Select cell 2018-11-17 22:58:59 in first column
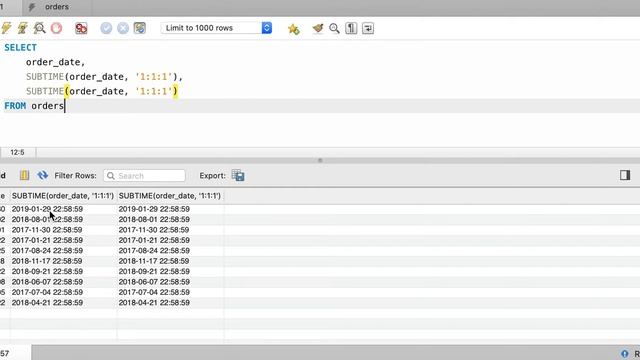 [x=47, y=261]
